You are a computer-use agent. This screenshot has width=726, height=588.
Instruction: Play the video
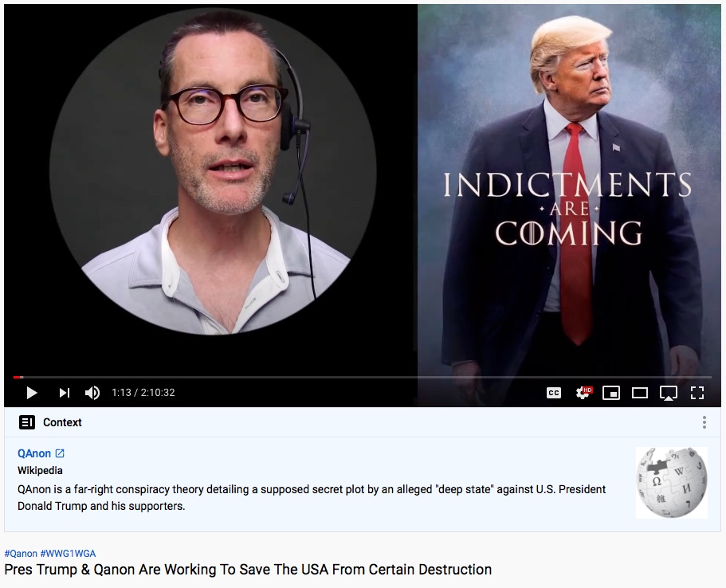tap(32, 393)
